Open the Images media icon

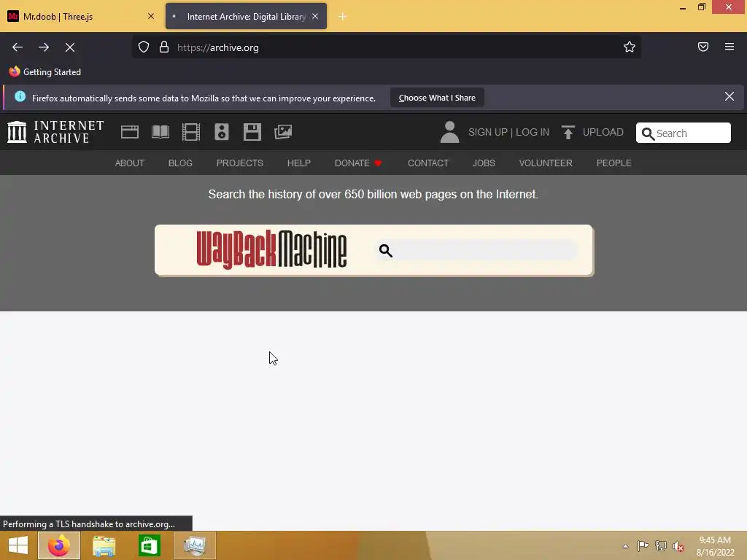coord(283,132)
